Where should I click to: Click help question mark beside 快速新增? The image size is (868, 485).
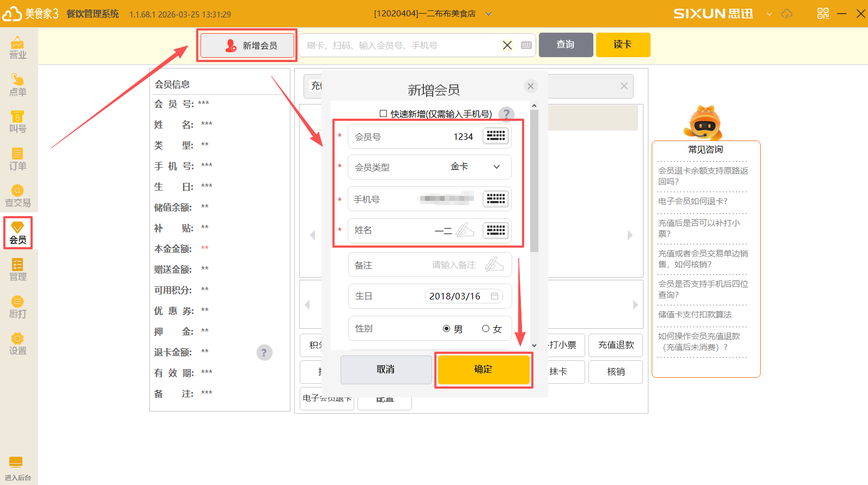pos(506,114)
